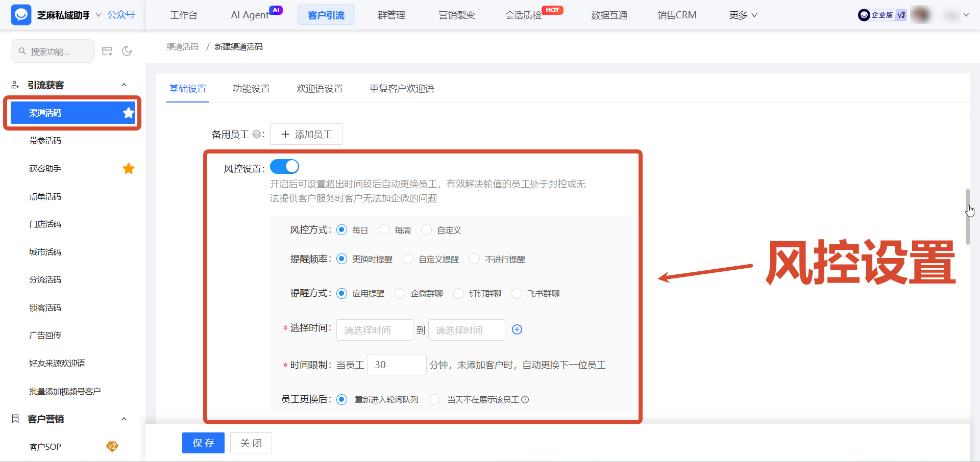Open the layout switch icon beside search
This screenshot has height=462, width=980.
pyautogui.click(x=107, y=51)
